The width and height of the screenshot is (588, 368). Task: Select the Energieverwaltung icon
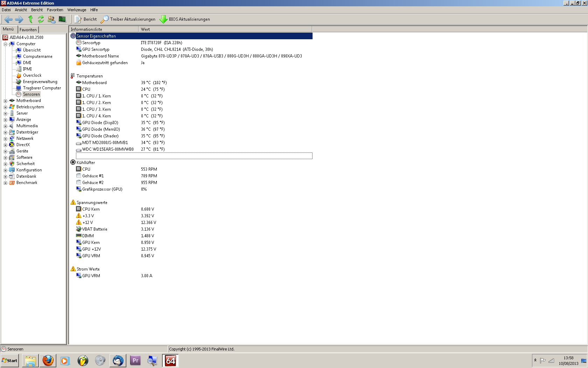pos(19,82)
